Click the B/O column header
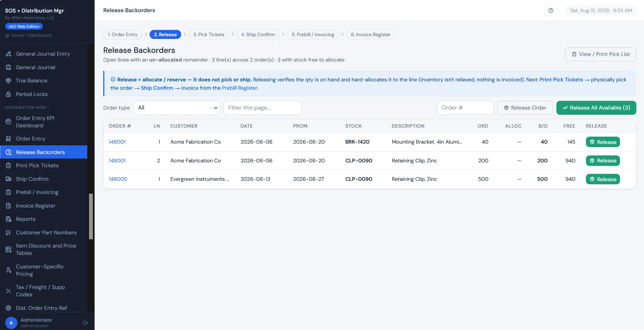 click(543, 126)
